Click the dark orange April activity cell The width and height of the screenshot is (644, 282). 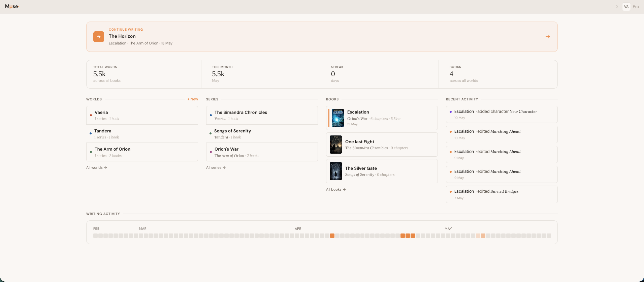click(x=332, y=236)
